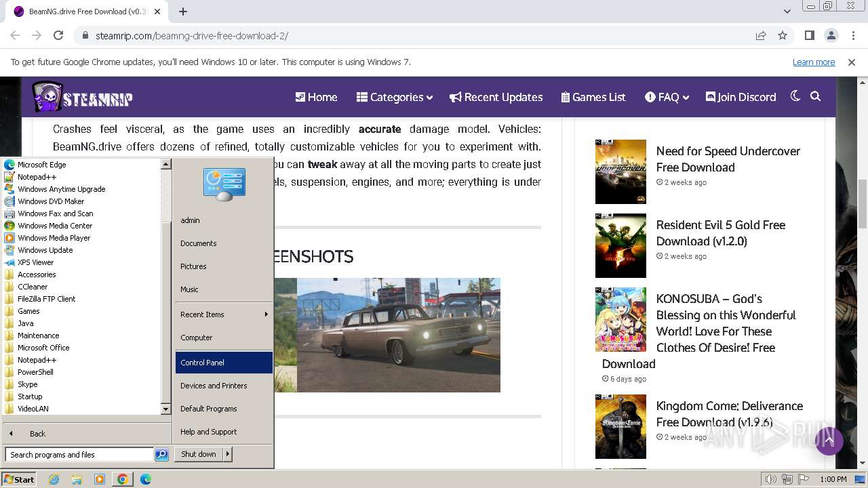Open the Categories dropdown
868x488 pixels.
point(395,97)
